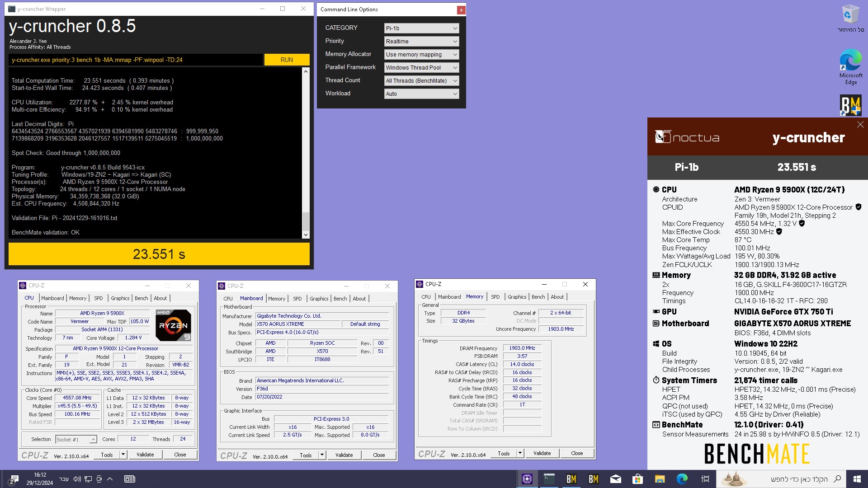This screenshot has width=868, height=488.
Task: Open the CATEGORY dropdown set to Pi-1b
Action: click(x=421, y=28)
